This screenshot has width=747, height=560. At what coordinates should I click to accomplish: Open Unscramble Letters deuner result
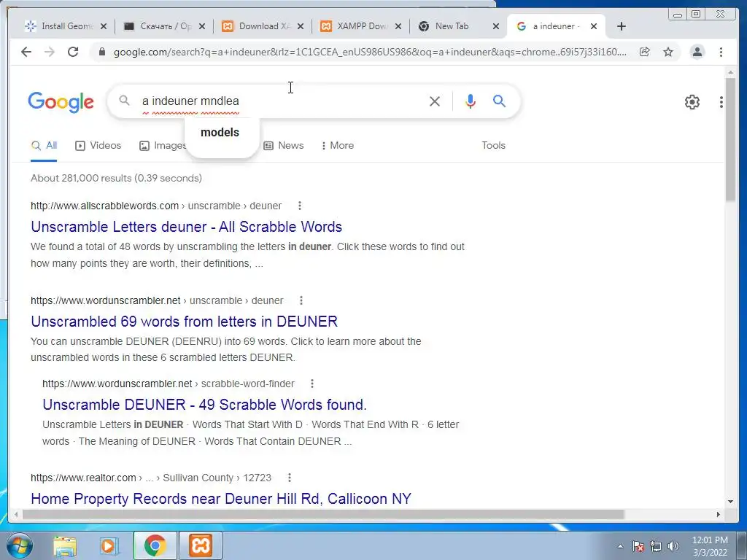186,227
